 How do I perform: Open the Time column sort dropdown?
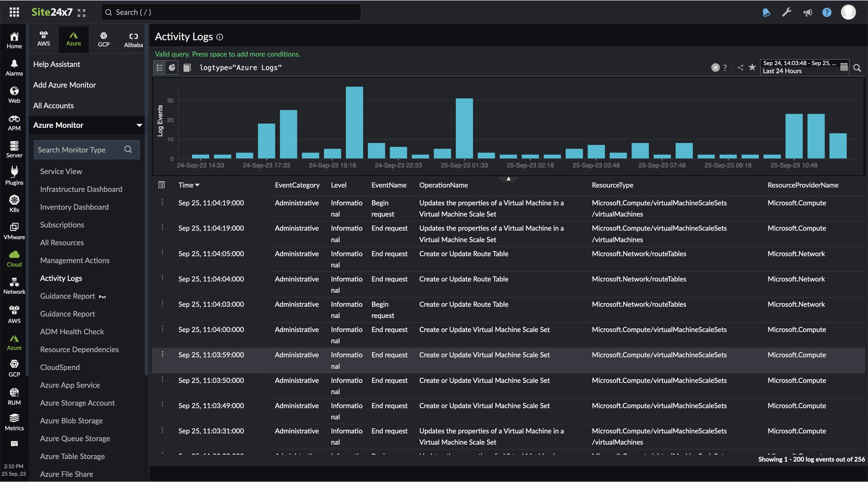point(198,185)
